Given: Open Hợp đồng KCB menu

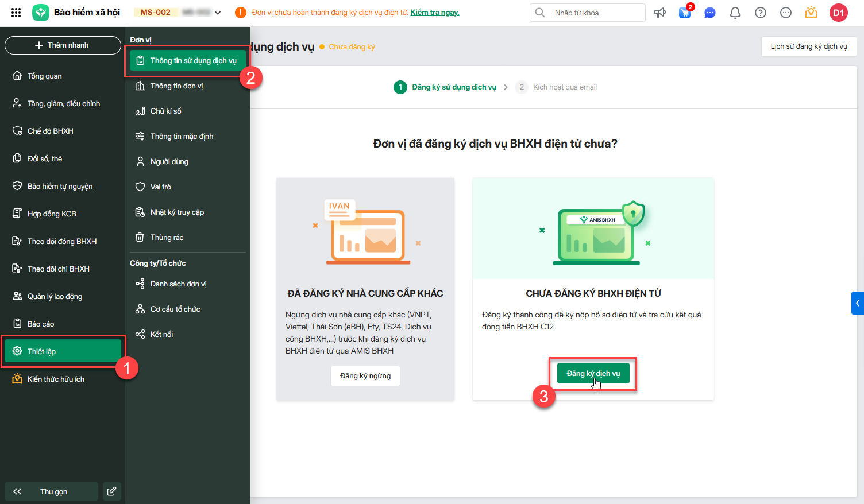Looking at the screenshot, I should coord(63,214).
